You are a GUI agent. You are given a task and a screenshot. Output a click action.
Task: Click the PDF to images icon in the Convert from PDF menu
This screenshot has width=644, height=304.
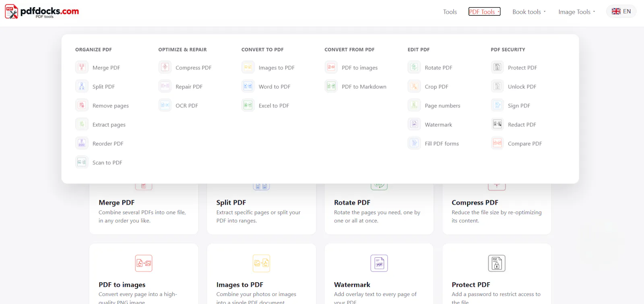(x=331, y=67)
